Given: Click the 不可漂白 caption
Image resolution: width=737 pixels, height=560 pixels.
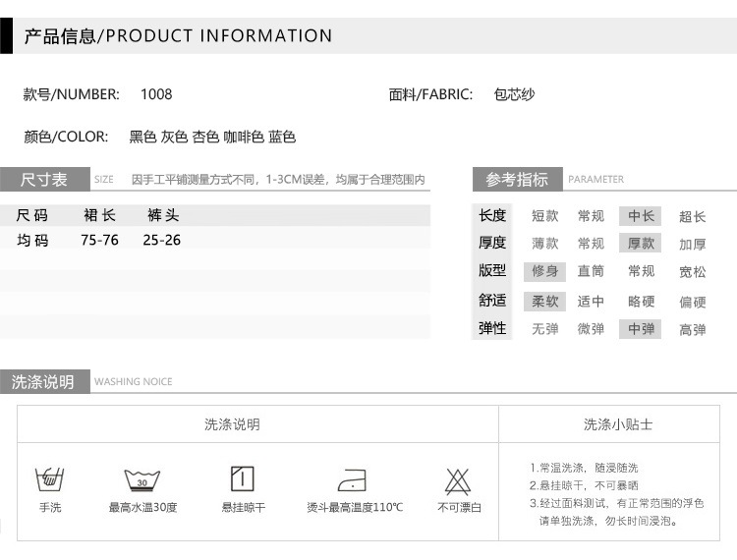Looking at the screenshot, I should pyautogui.click(x=459, y=507).
